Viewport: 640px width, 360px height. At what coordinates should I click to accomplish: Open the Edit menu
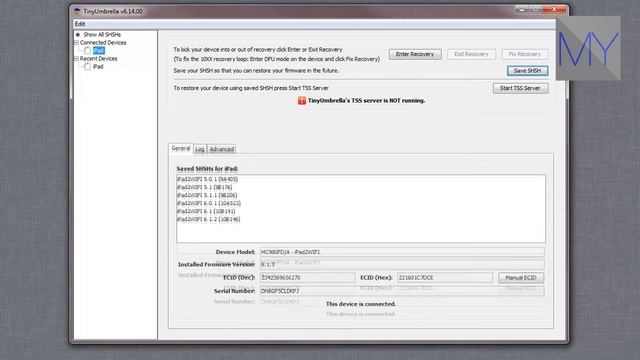coord(80,24)
